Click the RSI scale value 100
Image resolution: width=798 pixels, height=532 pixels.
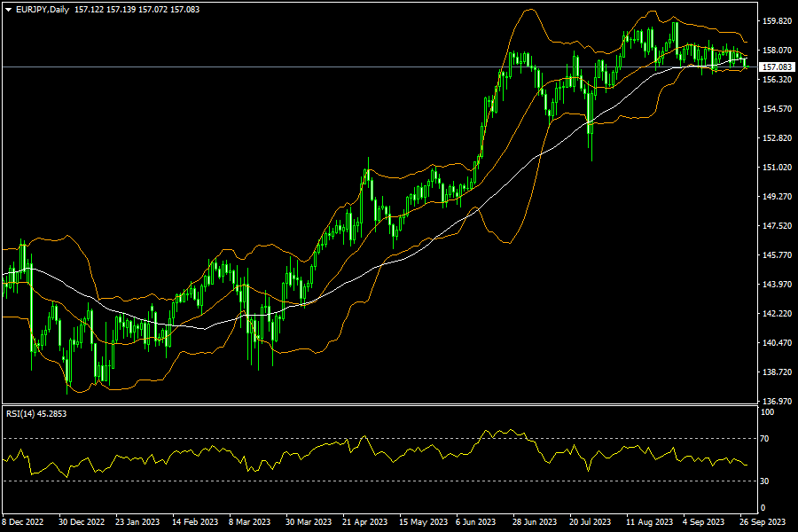pos(767,411)
